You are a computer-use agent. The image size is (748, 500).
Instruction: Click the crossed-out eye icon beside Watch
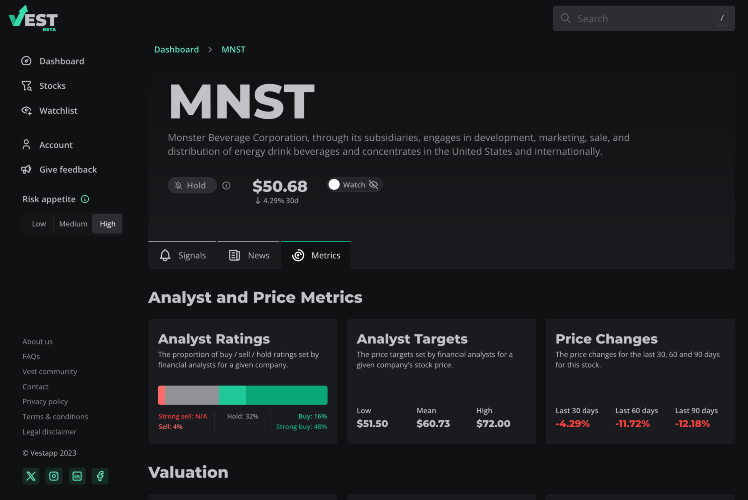click(374, 185)
